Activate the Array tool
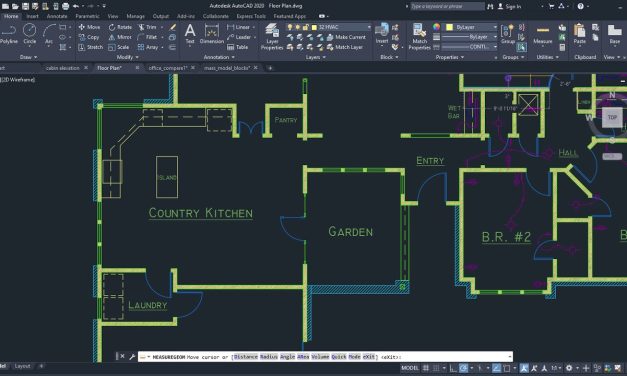 click(x=148, y=47)
